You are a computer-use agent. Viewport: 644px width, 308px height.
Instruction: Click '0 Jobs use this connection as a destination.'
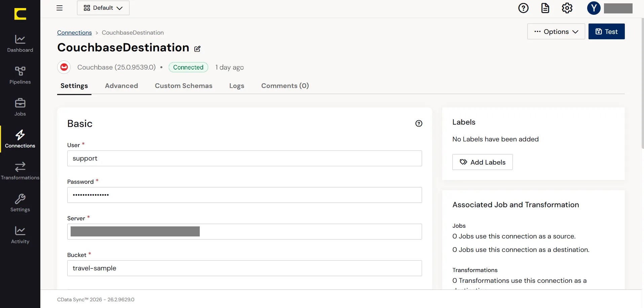pos(521,250)
